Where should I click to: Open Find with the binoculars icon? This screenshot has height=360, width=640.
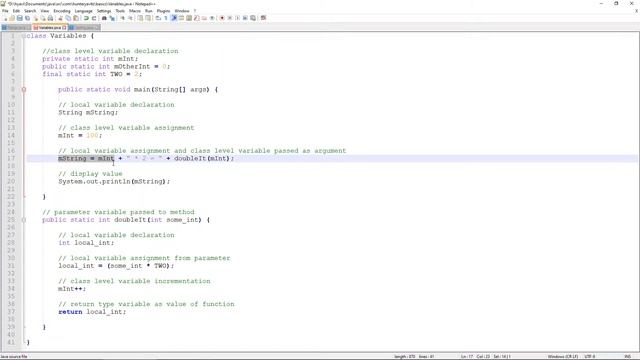pos(104,18)
